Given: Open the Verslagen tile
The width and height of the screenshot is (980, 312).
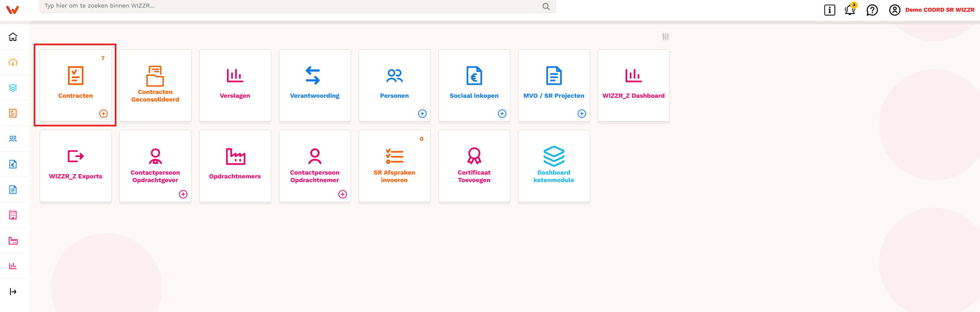Looking at the screenshot, I should [235, 86].
